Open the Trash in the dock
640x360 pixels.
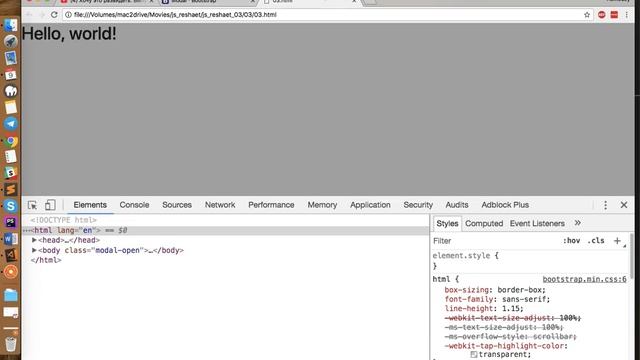pyautogui.click(x=11, y=344)
